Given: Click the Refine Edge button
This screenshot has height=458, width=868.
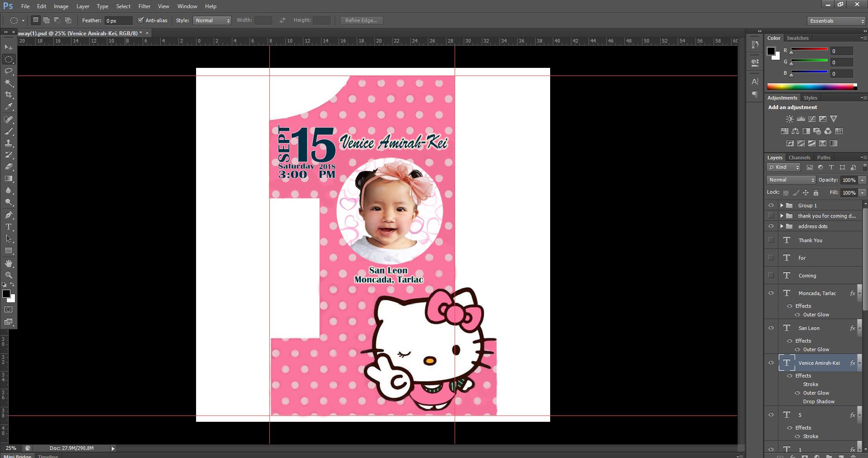Looking at the screenshot, I should coord(361,20).
